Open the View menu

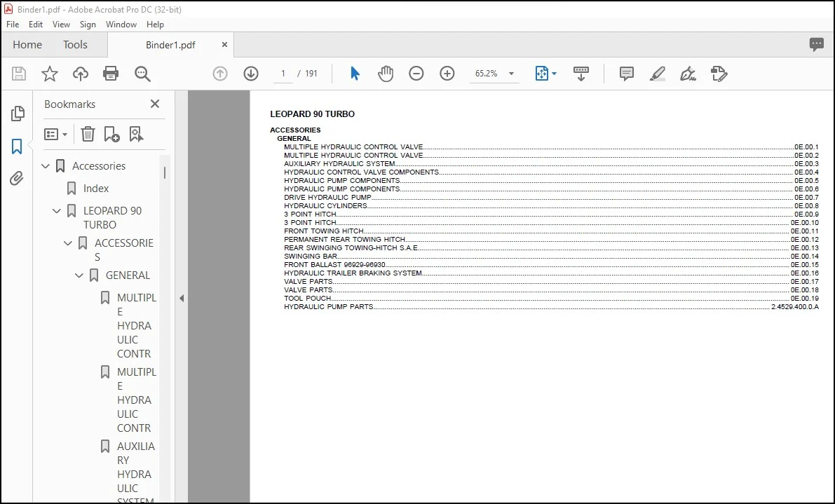click(x=61, y=25)
